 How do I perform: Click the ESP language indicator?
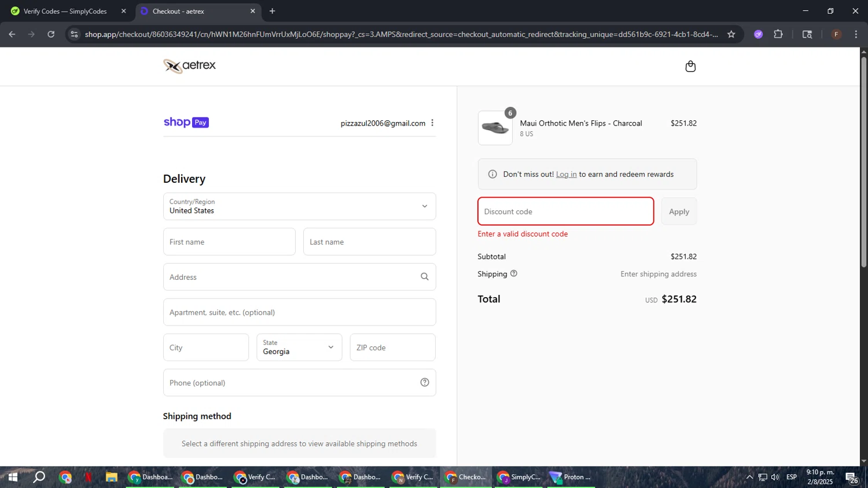coord(792,477)
